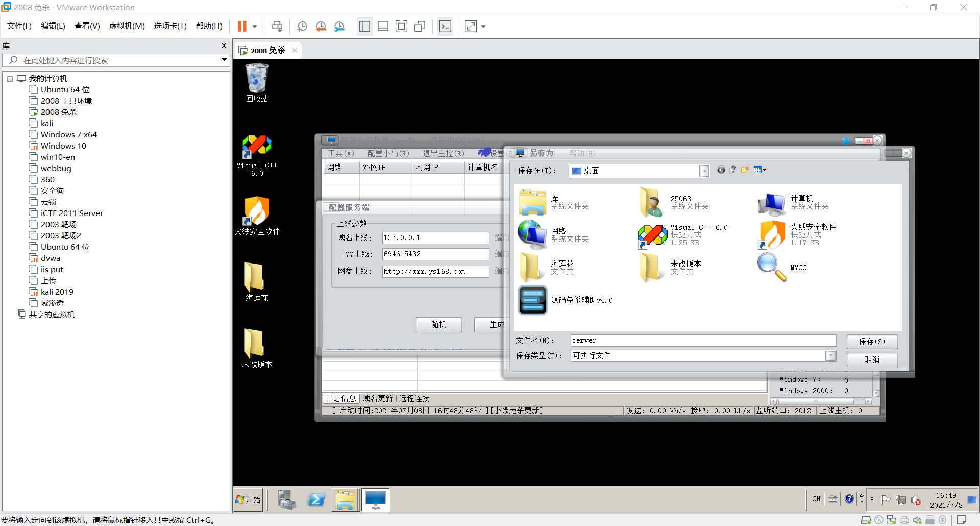Select 源码免杀辅助v4.0 in save dialog
Viewport: 980px width, 526px height.
click(x=566, y=300)
